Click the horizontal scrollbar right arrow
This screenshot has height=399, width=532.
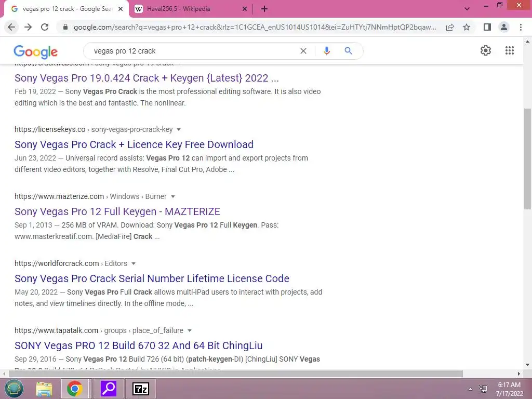(x=519, y=374)
